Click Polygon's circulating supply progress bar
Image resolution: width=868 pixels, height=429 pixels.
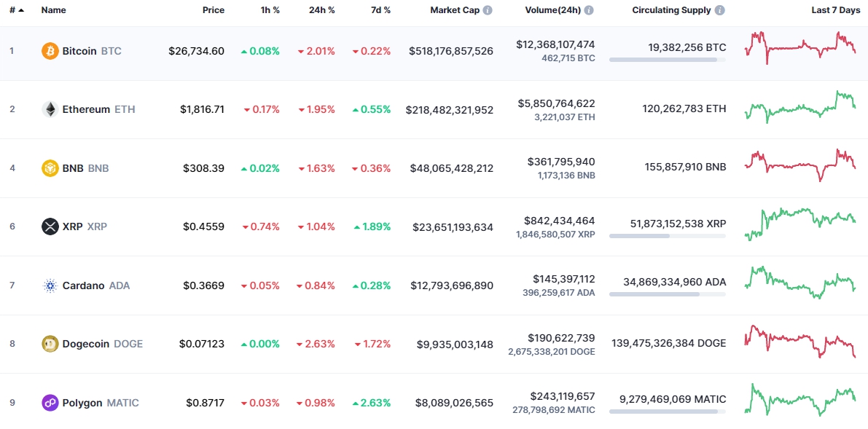click(x=668, y=412)
